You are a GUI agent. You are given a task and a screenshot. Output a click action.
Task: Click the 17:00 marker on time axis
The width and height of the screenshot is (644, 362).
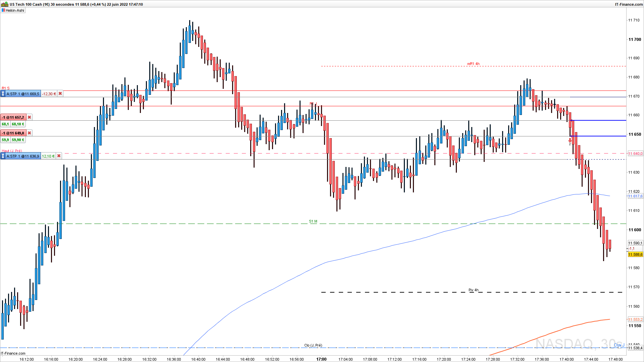(321, 359)
